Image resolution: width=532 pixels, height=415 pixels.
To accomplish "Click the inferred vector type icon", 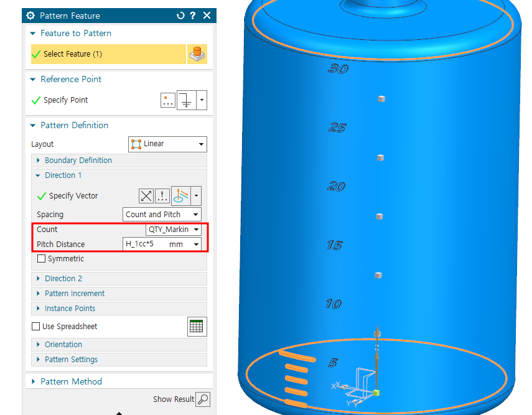I will point(181,196).
